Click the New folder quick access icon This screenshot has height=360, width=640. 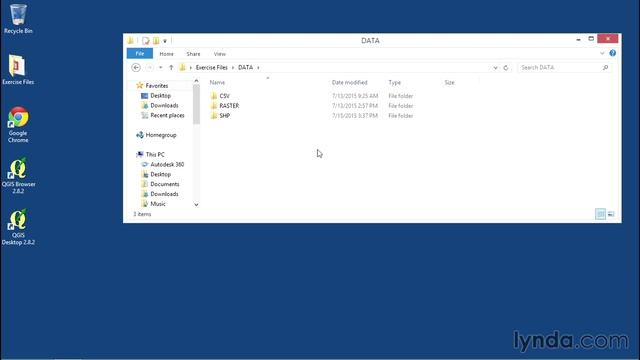156,40
